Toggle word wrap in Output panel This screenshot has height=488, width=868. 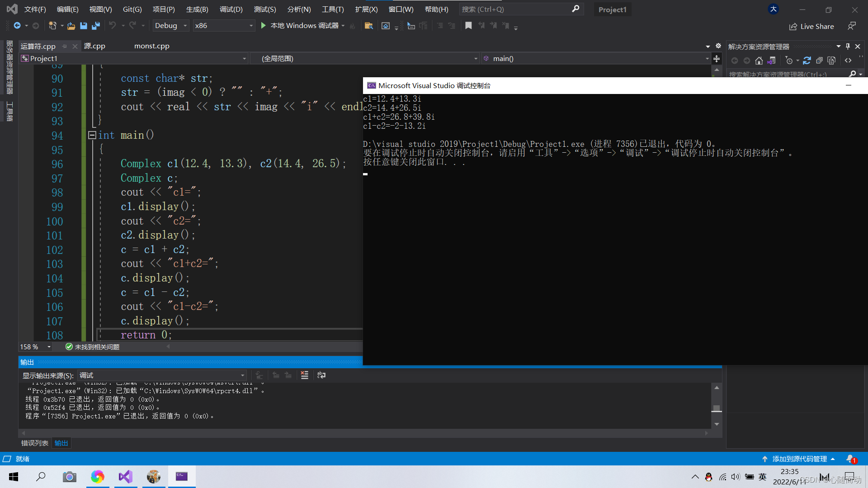click(321, 375)
